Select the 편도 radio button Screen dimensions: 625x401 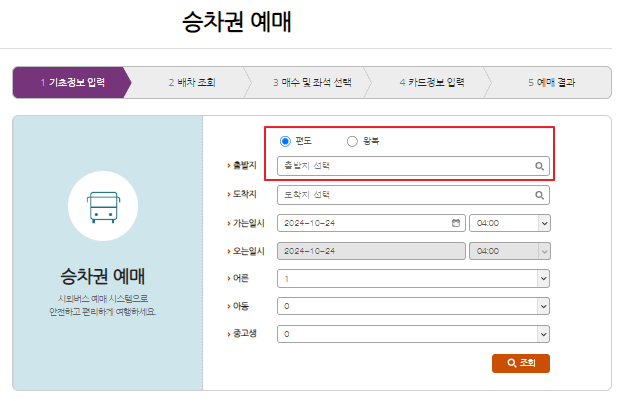point(285,141)
